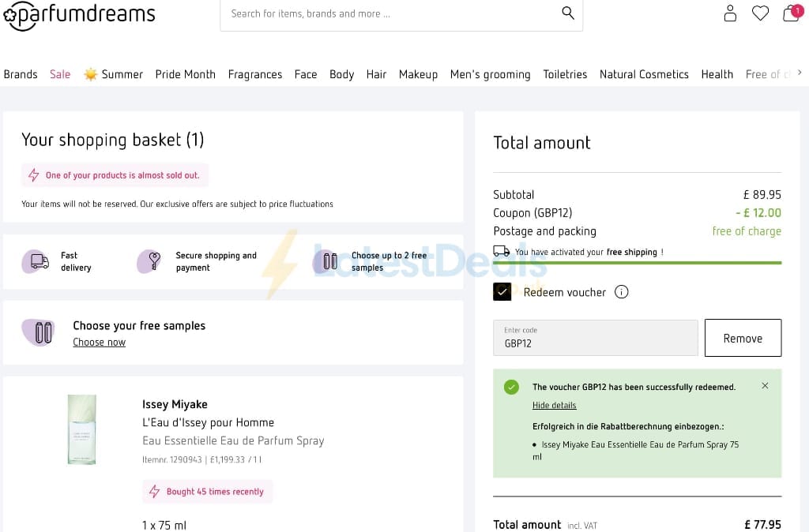Viewport: 809px width, 532px height.
Task: Click the '1 x 75 ml' quantity text
Action: [x=164, y=526]
